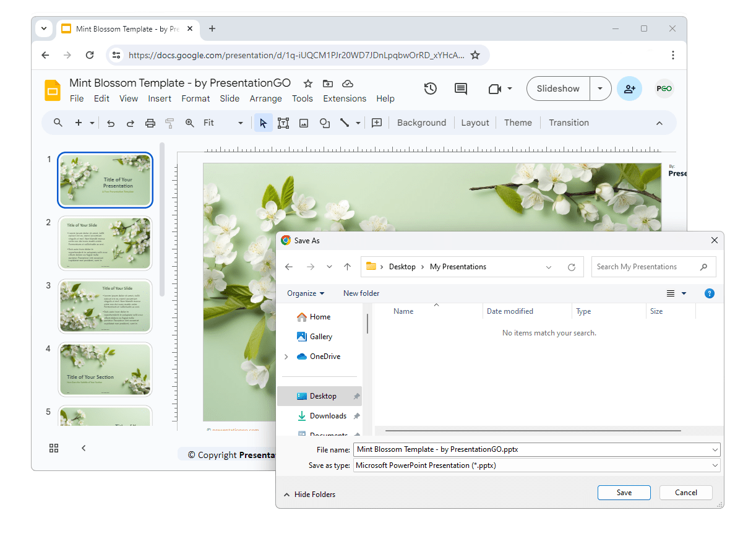Open the view options dropdown in Save As
This screenshot has height=549, width=756.
coord(684,293)
